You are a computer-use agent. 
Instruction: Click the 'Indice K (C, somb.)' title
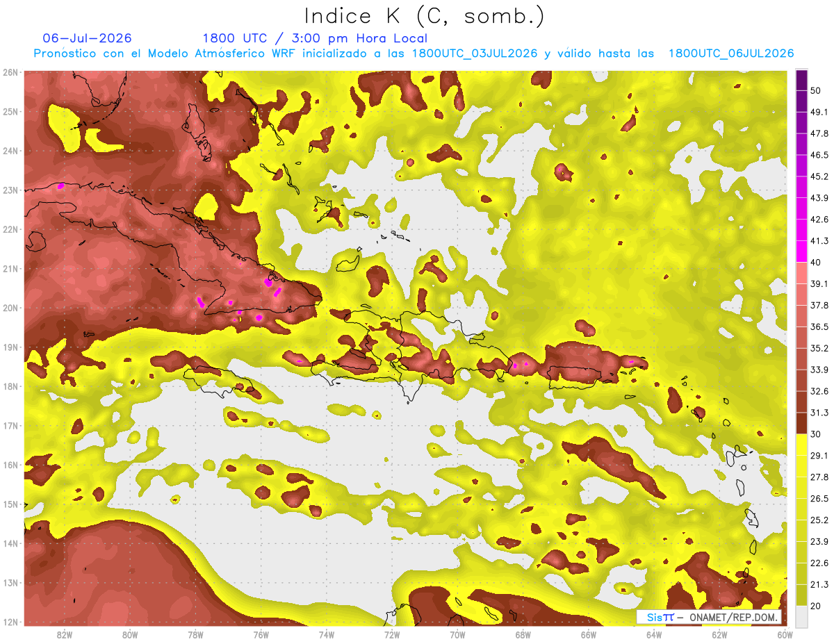(424, 16)
